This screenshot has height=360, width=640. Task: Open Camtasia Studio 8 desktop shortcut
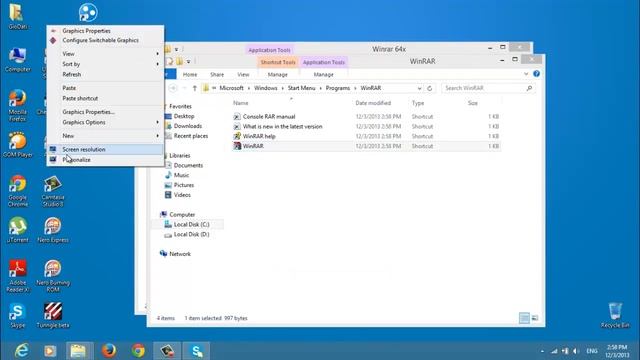[53, 191]
